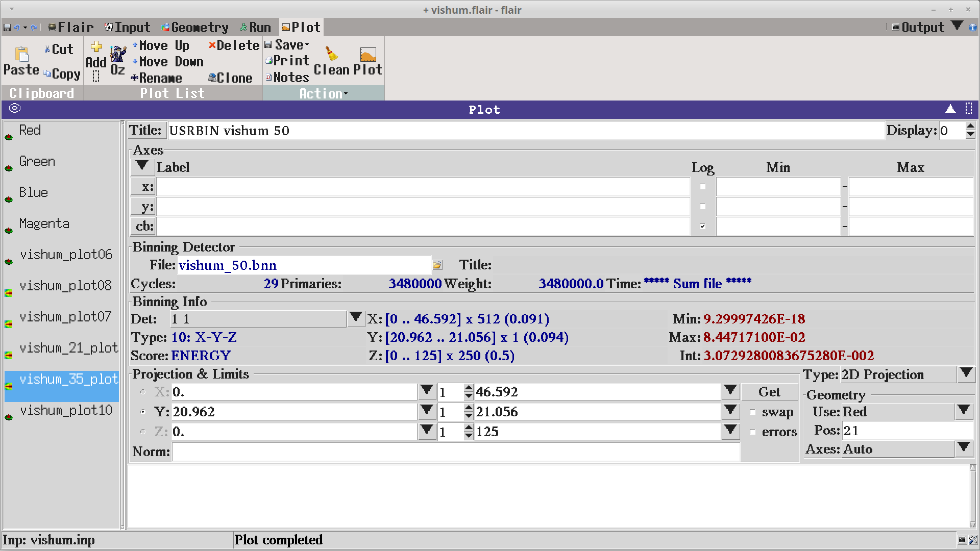Click the geometry Pos input field
The width and height of the screenshot is (980, 551).
click(x=907, y=430)
